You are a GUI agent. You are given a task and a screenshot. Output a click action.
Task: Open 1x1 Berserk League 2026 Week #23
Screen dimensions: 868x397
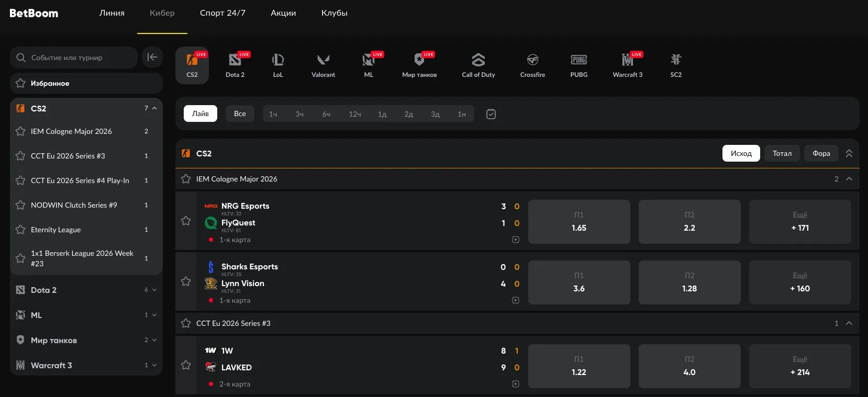(x=86, y=258)
